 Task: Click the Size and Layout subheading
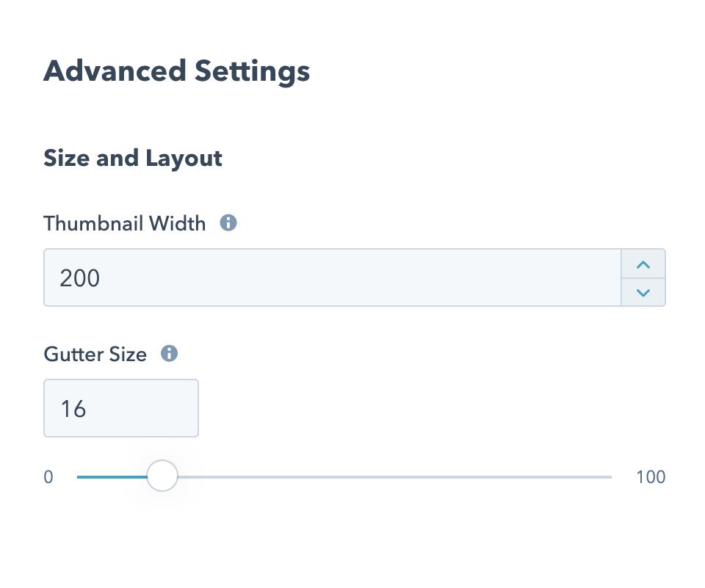click(133, 158)
